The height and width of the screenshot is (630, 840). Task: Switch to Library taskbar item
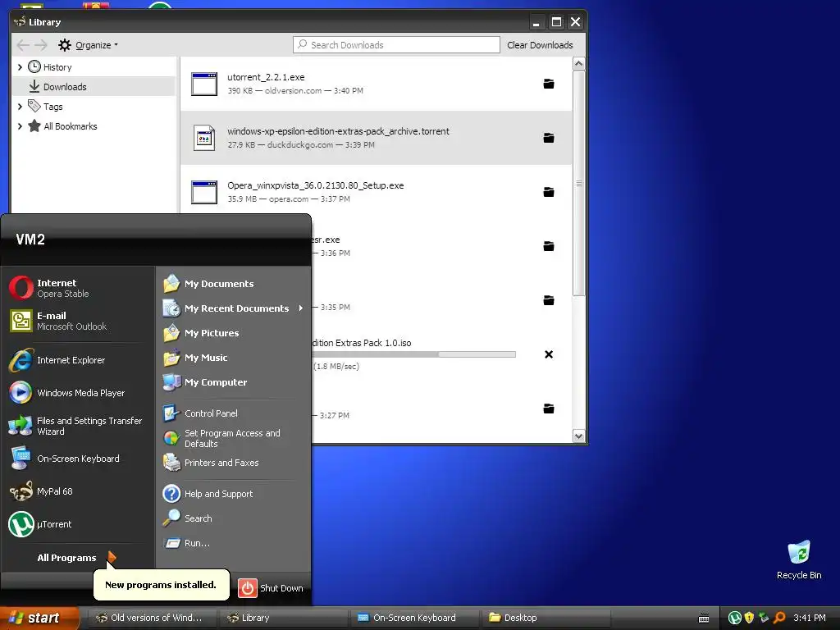[x=283, y=618]
